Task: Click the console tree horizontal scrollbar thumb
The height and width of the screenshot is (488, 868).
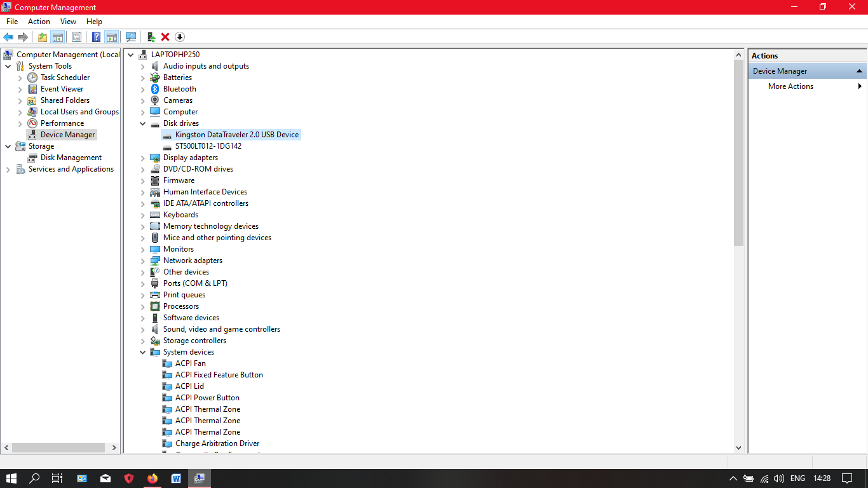Action: (58, 447)
